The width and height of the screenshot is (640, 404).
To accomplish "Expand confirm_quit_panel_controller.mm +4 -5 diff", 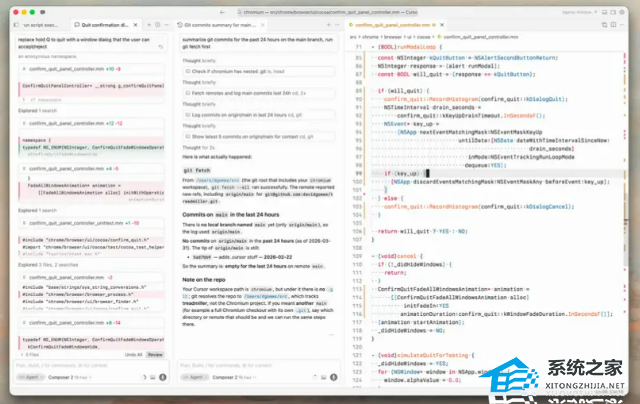I will click(x=92, y=169).
